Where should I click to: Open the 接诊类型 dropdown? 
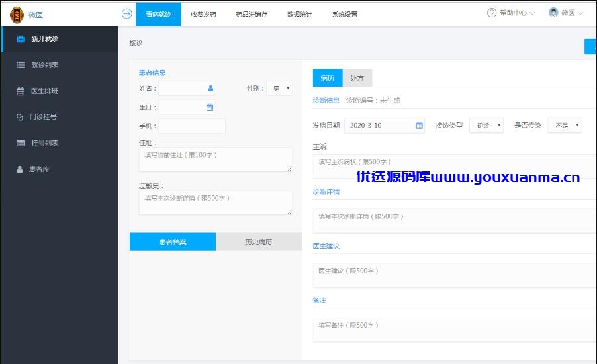486,125
